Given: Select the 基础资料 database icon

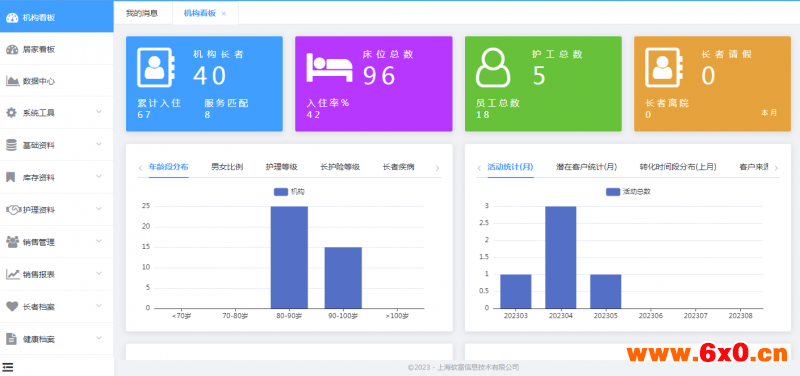Looking at the screenshot, I should click(x=11, y=145).
